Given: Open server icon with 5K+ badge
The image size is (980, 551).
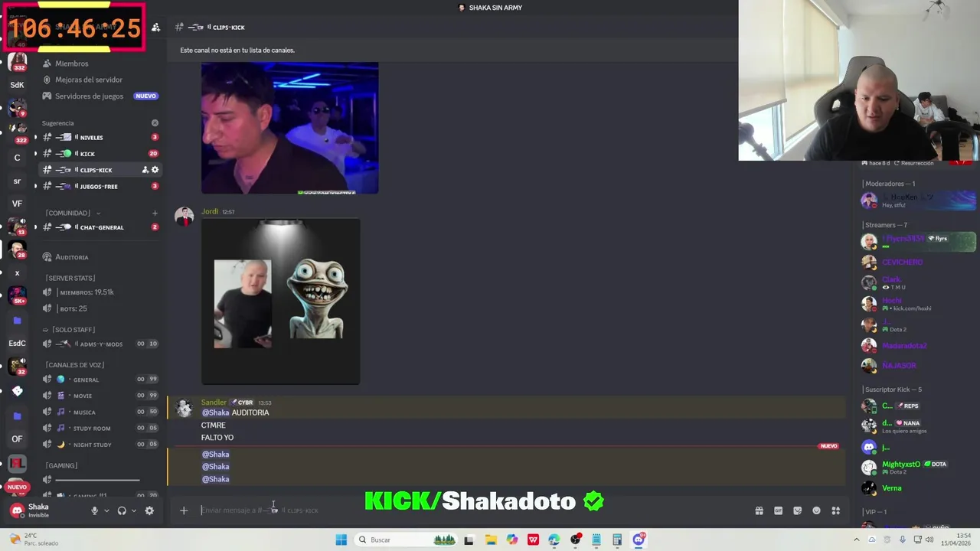Looking at the screenshot, I should point(17,295).
